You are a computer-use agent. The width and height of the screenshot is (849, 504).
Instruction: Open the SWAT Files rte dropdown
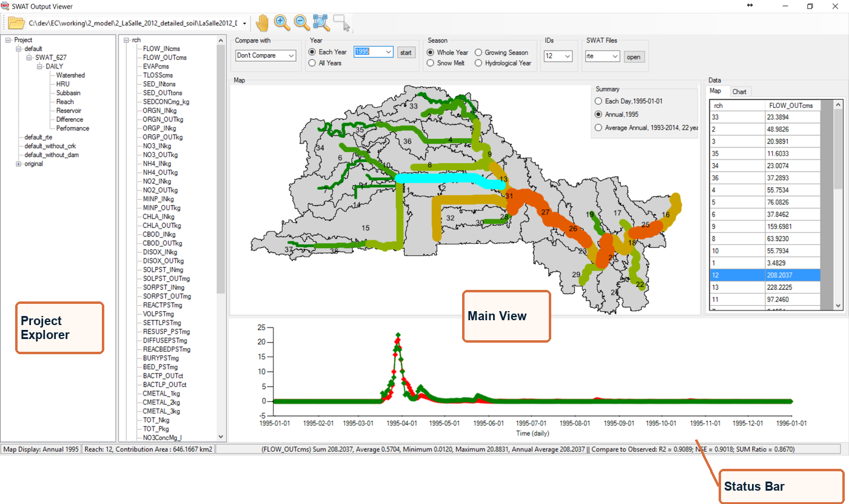click(602, 56)
